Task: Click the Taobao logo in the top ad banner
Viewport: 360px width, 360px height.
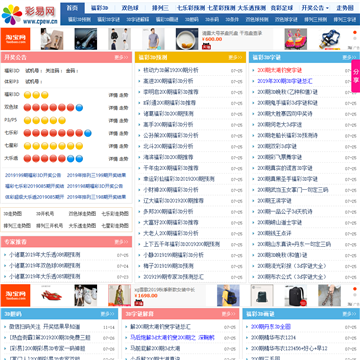Action: (15, 39)
